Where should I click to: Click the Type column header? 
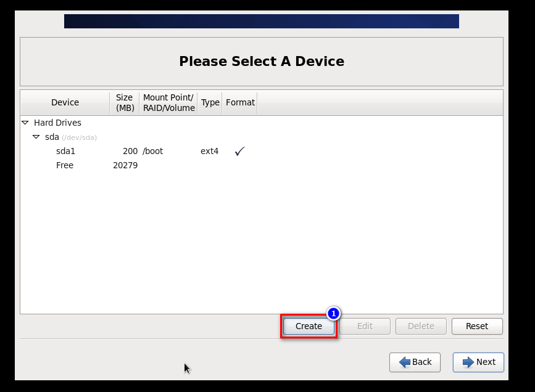[210, 102]
